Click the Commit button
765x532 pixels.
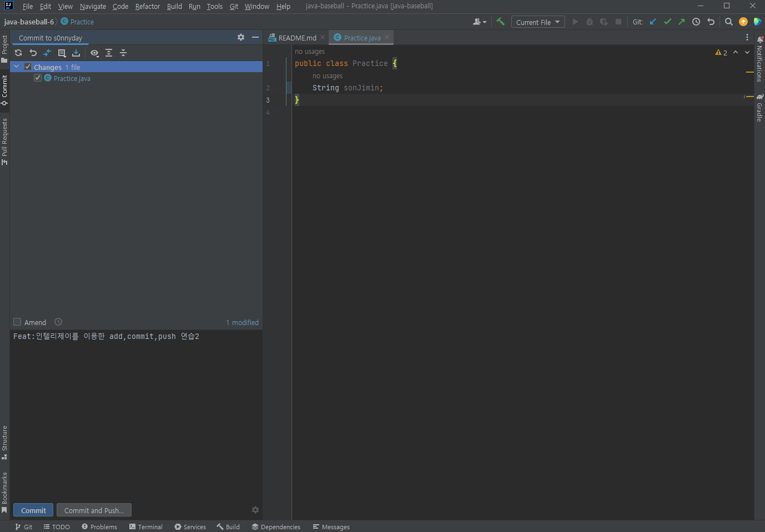click(33, 510)
